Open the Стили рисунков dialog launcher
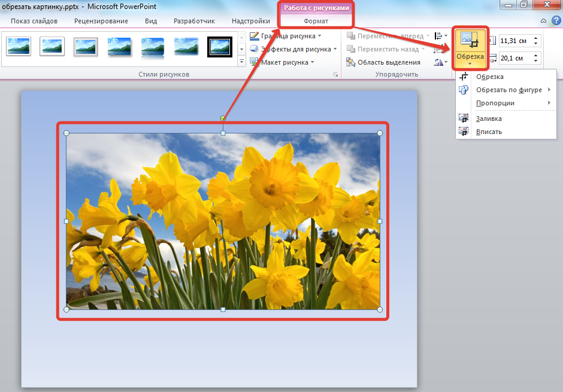 point(336,75)
